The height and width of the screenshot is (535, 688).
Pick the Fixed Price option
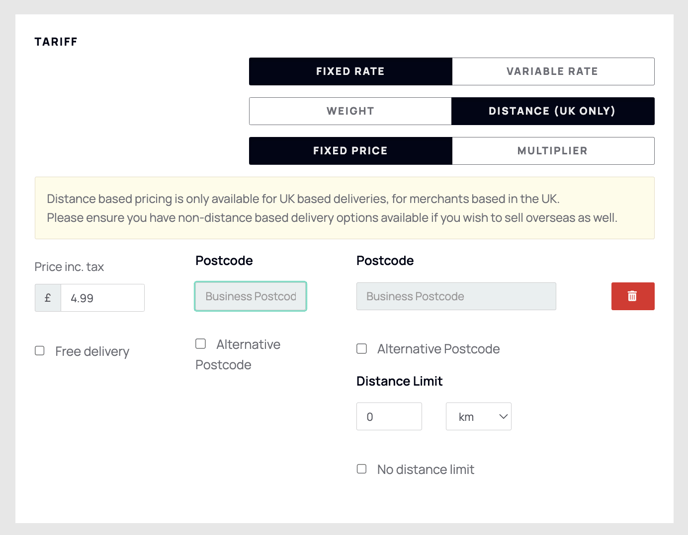350,151
